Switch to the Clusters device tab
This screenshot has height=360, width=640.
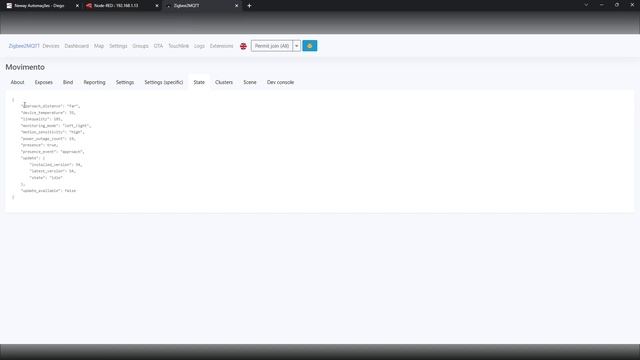(x=224, y=82)
